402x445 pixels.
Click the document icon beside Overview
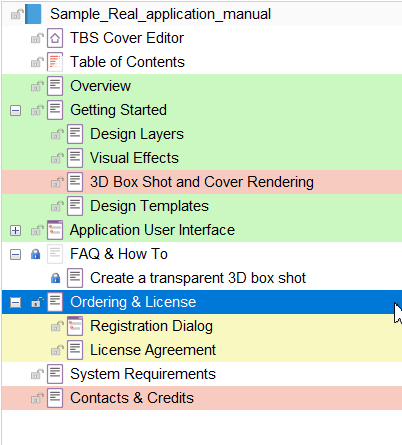pyautogui.click(x=55, y=86)
